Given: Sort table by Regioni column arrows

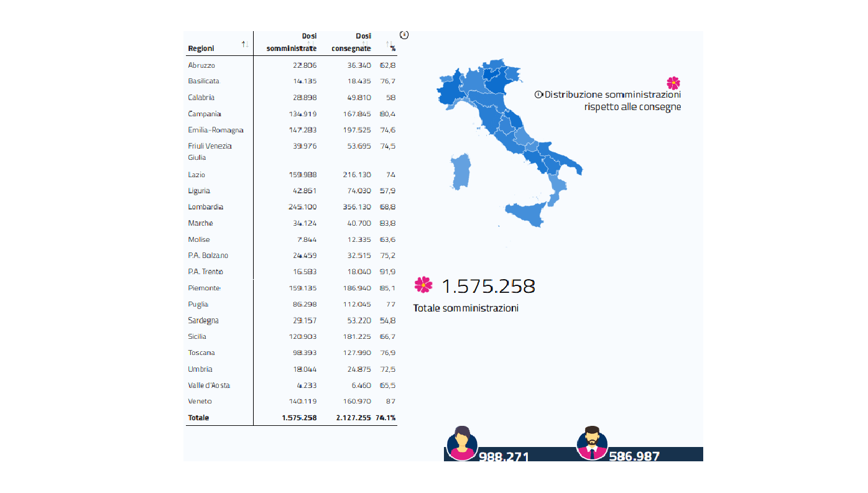Looking at the screenshot, I should (x=245, y=44).
